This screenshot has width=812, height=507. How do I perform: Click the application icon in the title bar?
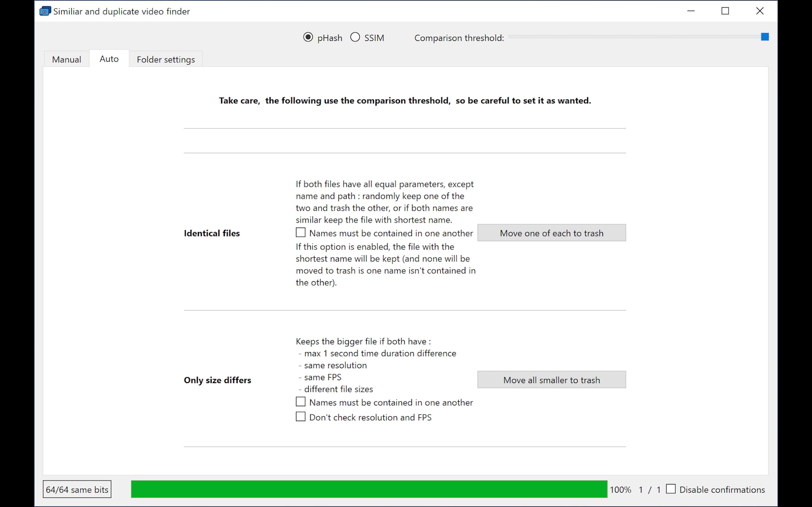pyautogui.click(x=45, y=11)
